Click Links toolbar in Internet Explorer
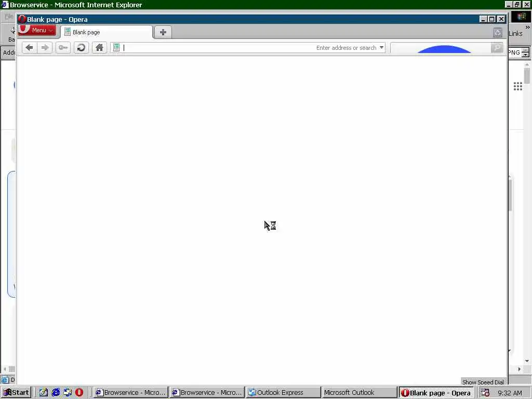This screenshot has width=532, height=399. pyautogui.click(x=516, y=33)
